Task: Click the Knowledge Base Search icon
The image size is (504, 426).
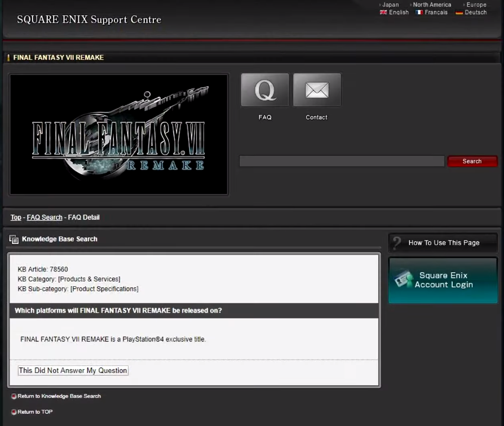Action: click(x=14, y=239)
